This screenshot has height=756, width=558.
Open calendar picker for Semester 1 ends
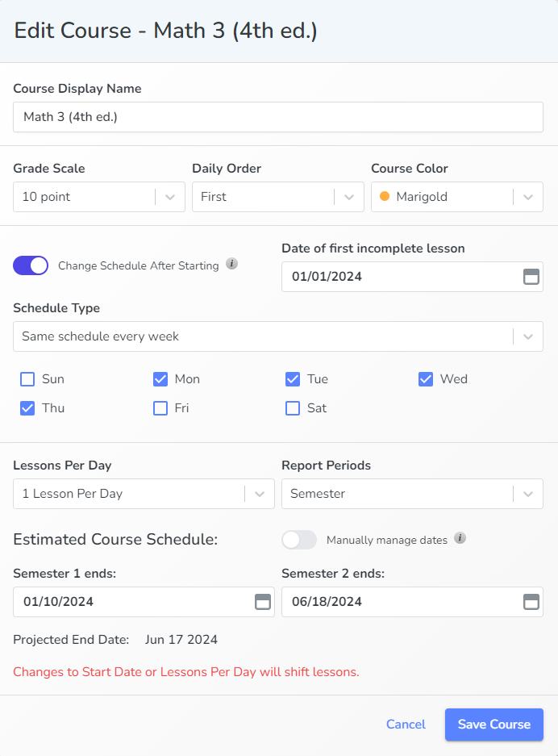coord(263,602)
